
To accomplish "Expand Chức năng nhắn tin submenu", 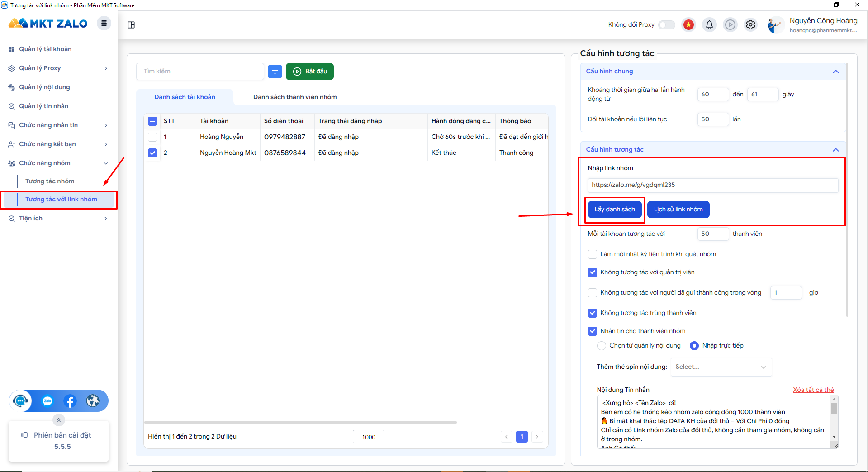I will click(106, 125).
